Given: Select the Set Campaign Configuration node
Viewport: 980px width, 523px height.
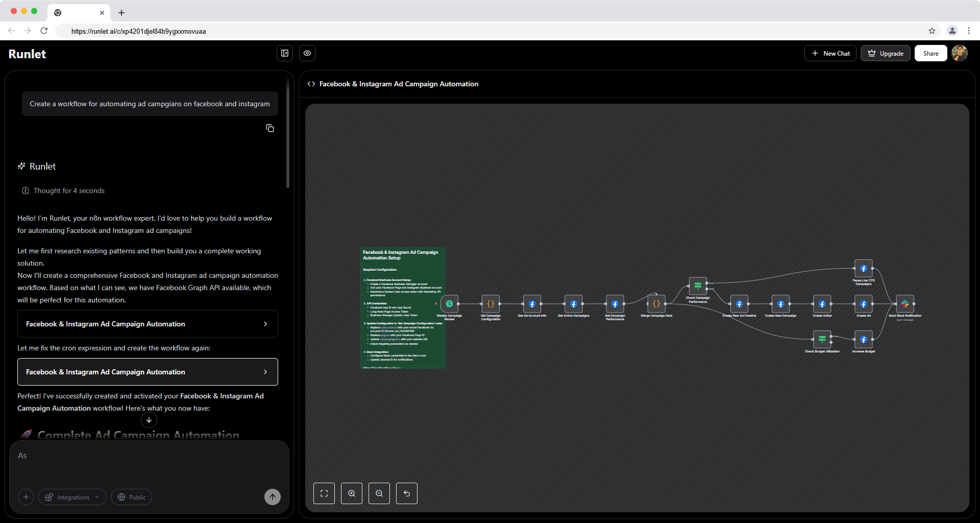Looking at the screenshot, I should (x=491, y=304).
